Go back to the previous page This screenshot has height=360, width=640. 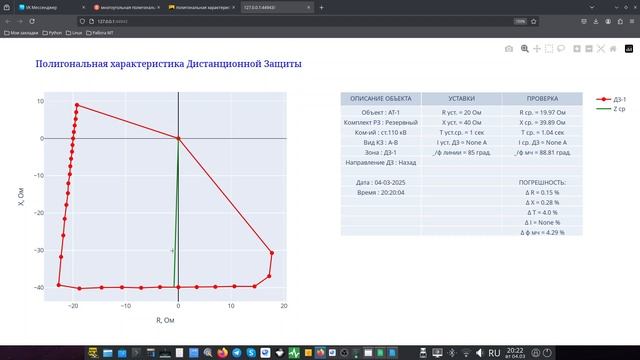[8, 21]
